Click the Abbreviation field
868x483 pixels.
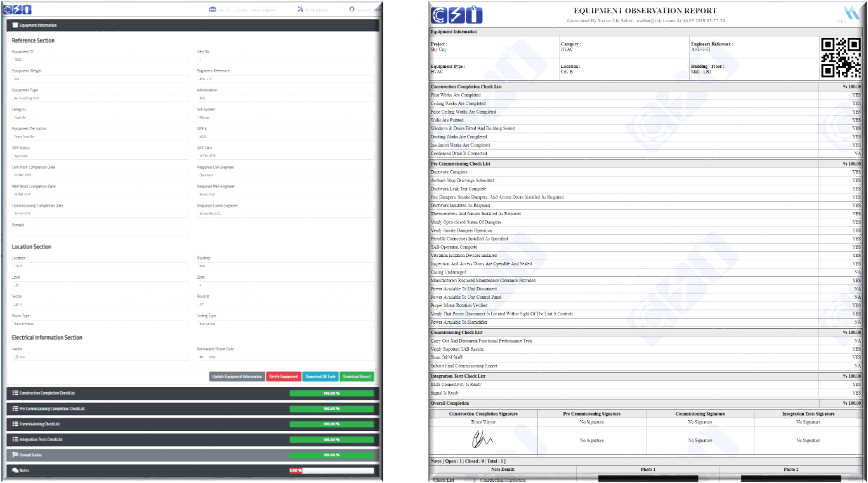pos(286,98)
